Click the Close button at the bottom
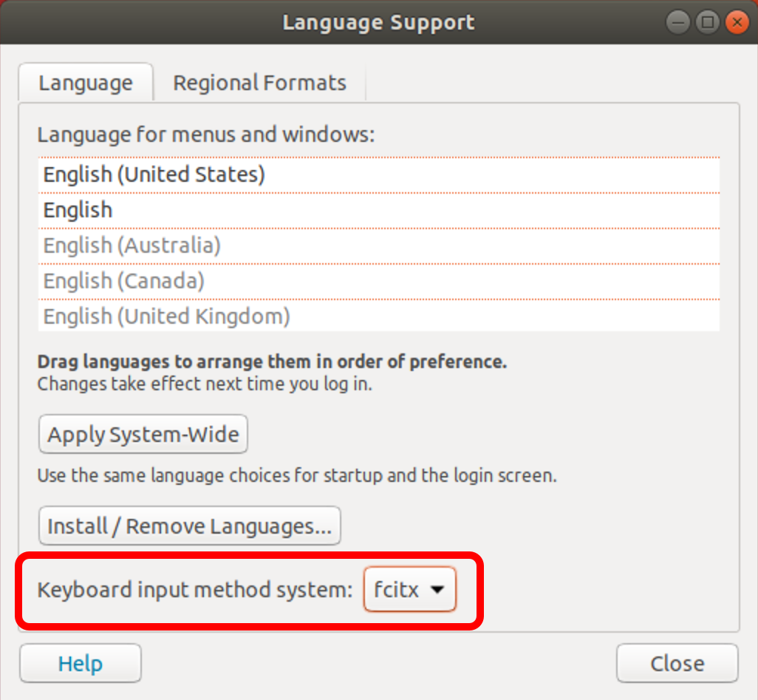 (677, 663)
